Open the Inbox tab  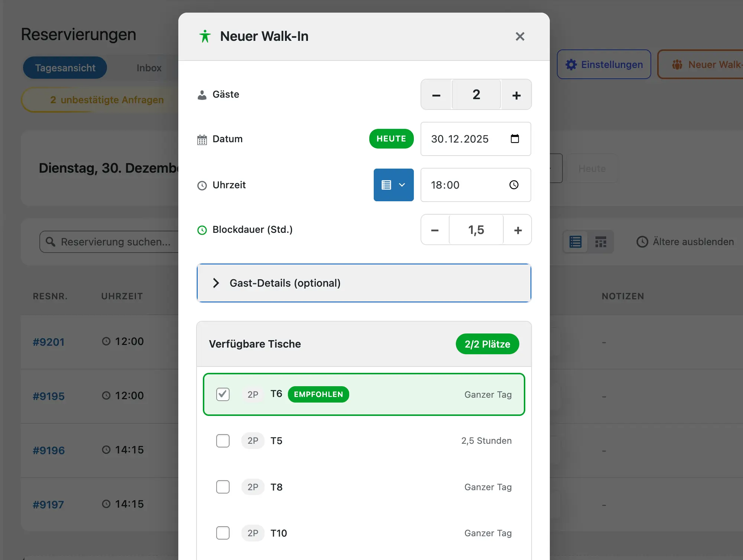[x=149, y=68]
